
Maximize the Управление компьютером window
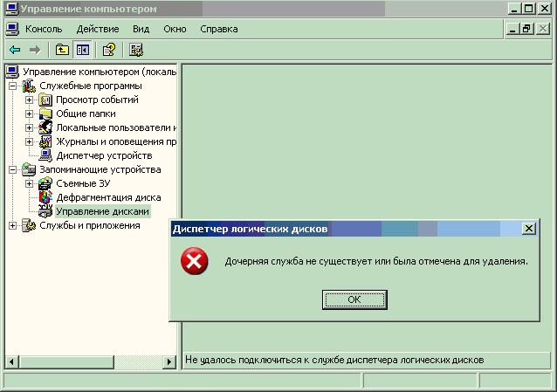528,9
